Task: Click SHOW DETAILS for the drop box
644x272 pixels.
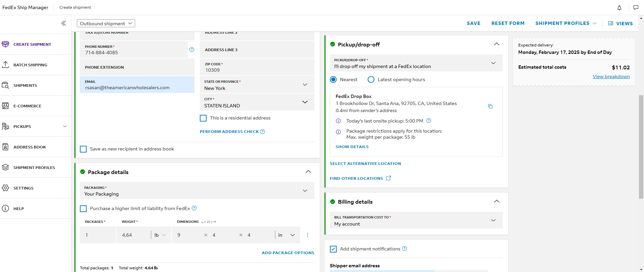Action: click(352, 147)
